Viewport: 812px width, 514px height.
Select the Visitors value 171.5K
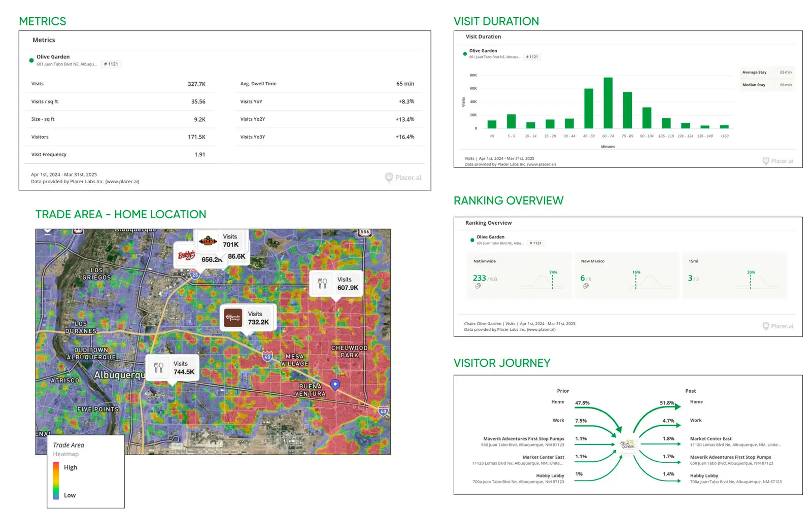tap(197, 137)
